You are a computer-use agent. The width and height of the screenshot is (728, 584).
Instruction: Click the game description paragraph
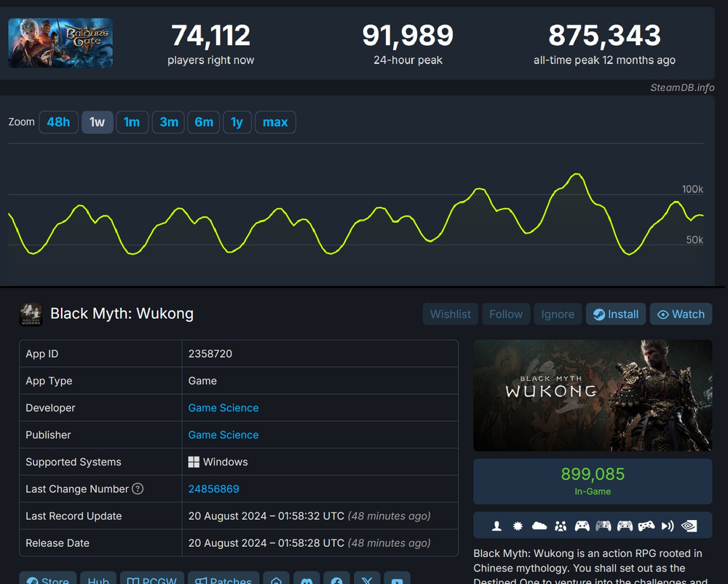click(590, 567)
